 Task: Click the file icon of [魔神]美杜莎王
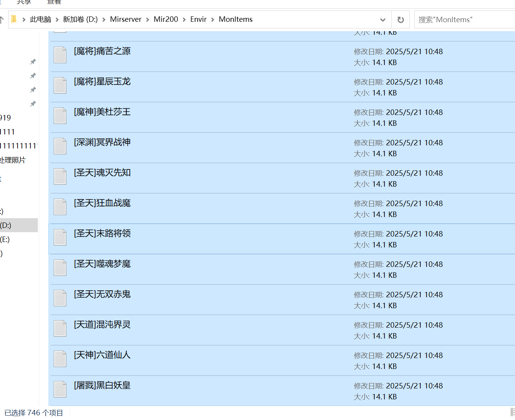[x=60, y=116]
